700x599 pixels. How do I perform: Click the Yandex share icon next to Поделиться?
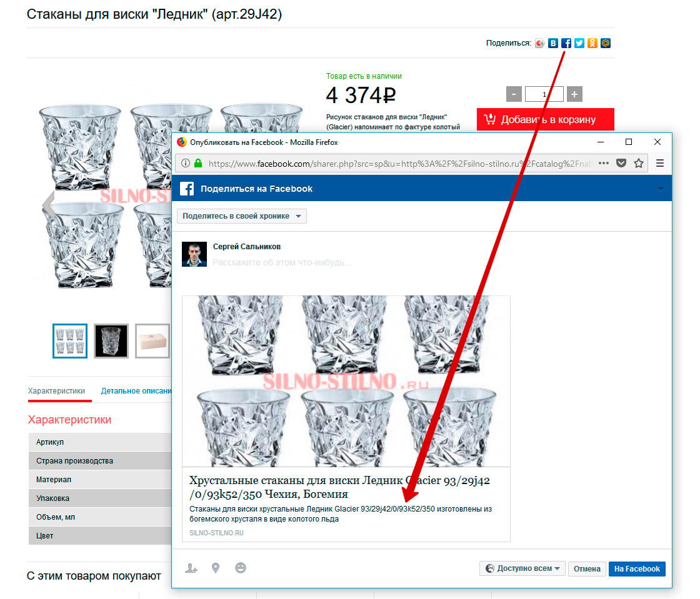tap(540, 43)
